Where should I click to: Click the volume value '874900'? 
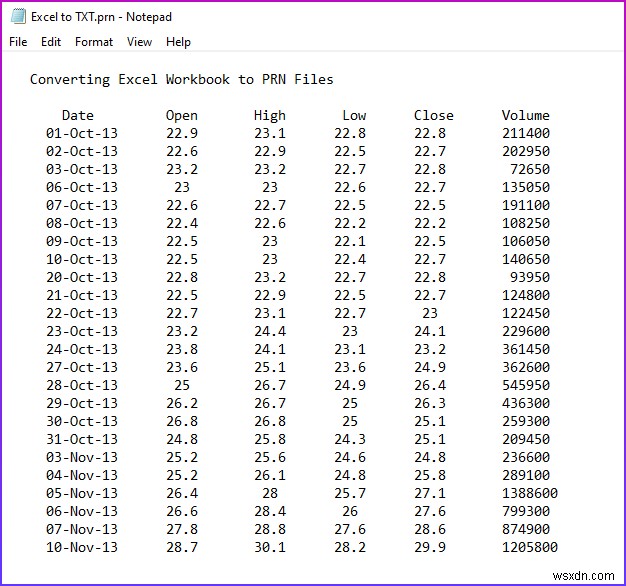click(526, 529)
